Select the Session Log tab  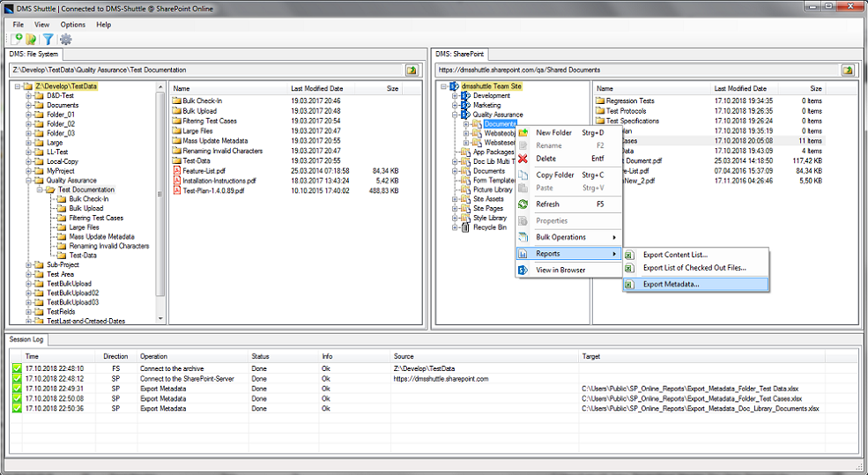(26, 338)
